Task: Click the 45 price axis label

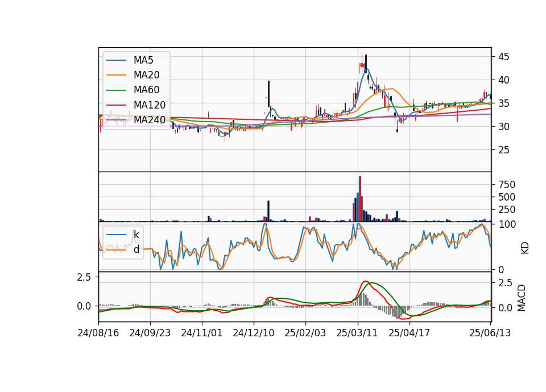Action: 503,57
